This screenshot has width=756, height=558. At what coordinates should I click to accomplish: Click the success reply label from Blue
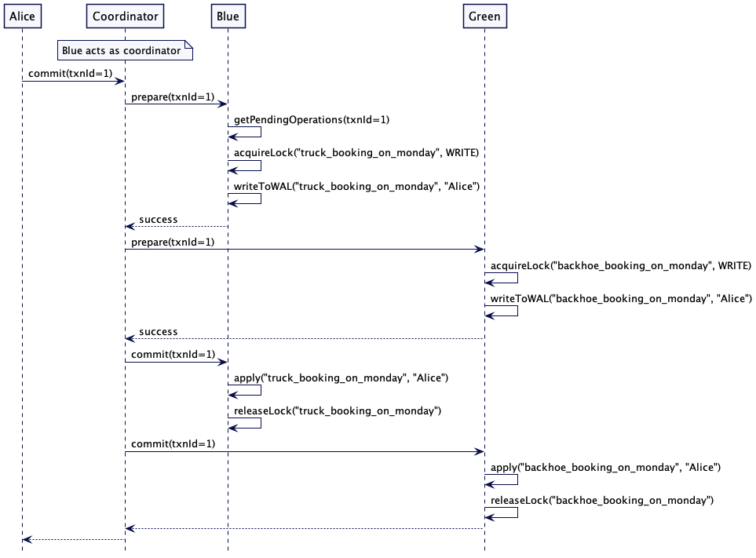(158, 220)
